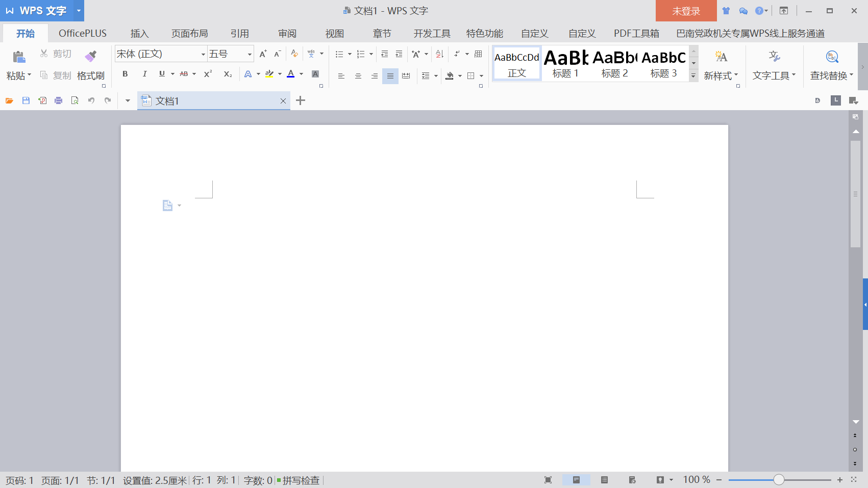868x488 pixels.
Task: Expand the styles gallery more arrow
Action: click(693, 76)
